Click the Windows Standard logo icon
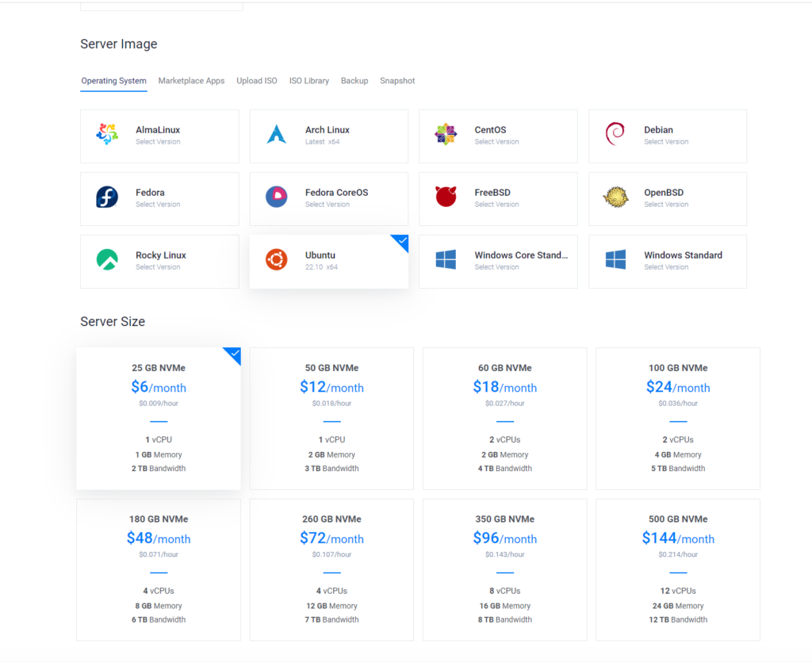The height and width of the screenshot is (663, 812). (x=615, y=260)
